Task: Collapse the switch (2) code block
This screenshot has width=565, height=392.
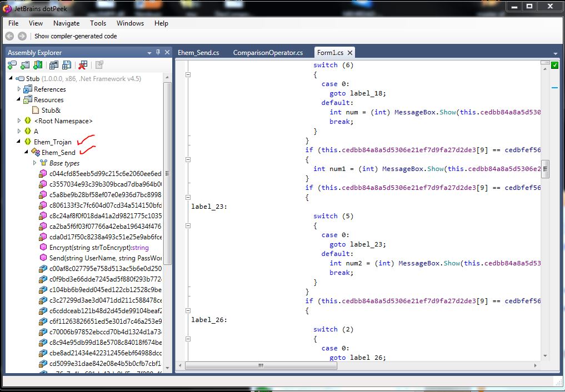Action: tap(188, 339)
